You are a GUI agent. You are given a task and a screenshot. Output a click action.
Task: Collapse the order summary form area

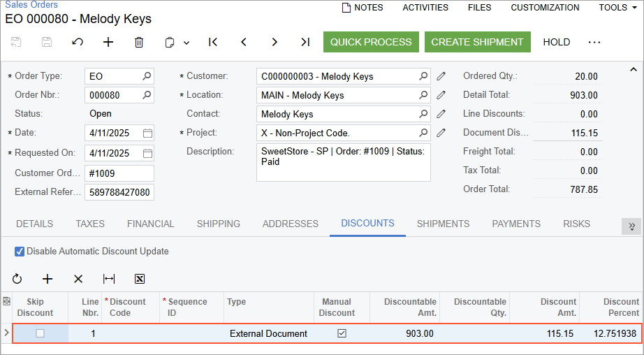[634, 69]
